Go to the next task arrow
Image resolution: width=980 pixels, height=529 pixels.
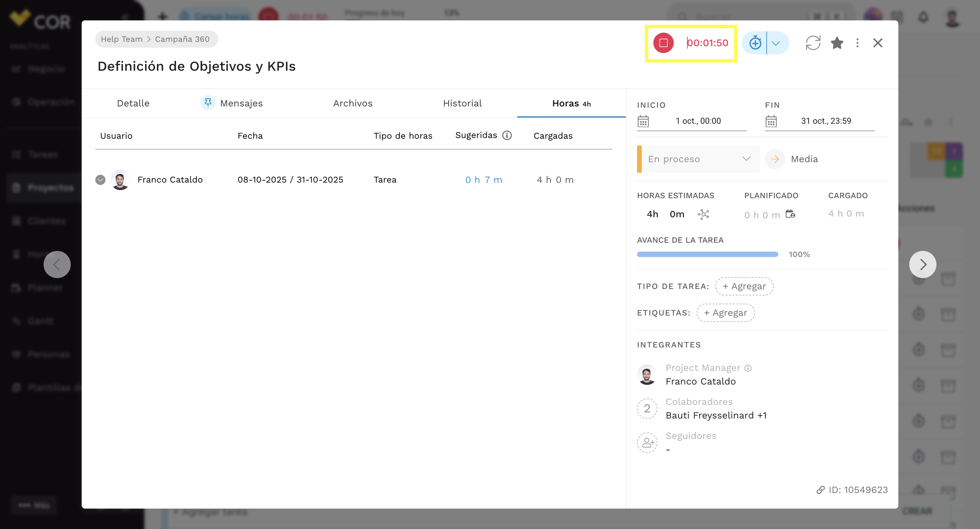[x=922, y=264]
